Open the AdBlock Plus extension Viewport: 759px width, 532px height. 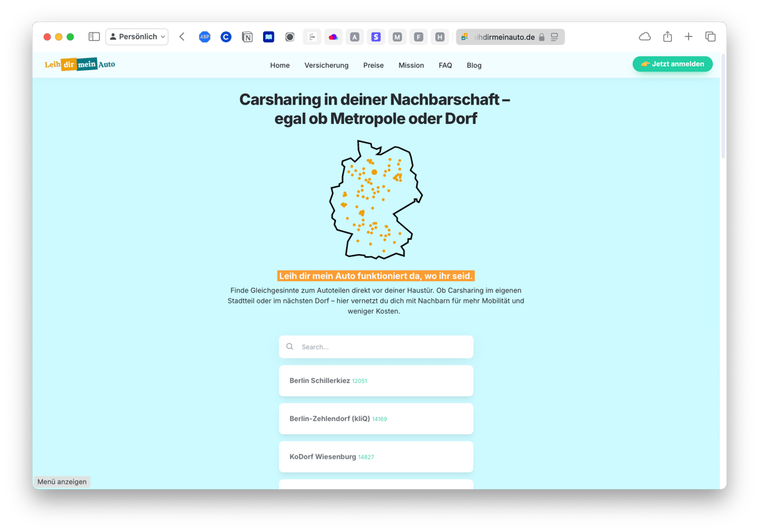click(204, 37)
